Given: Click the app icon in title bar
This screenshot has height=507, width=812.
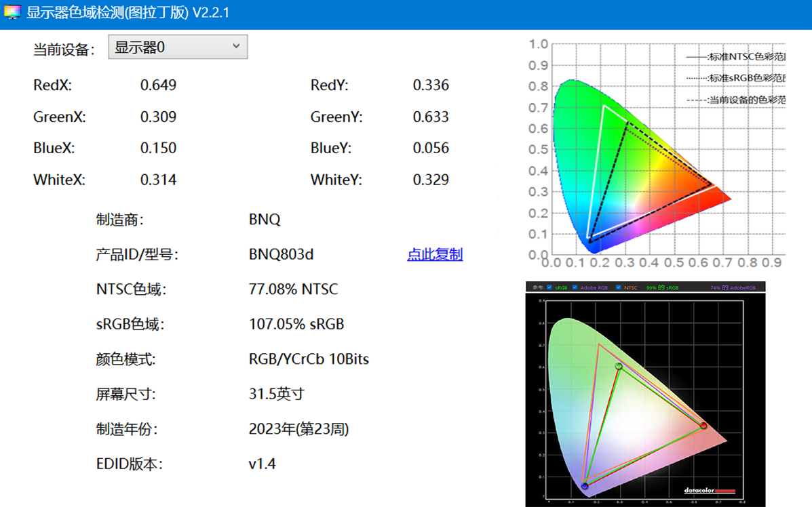Looking at the screenshot, I should [12, 13].
